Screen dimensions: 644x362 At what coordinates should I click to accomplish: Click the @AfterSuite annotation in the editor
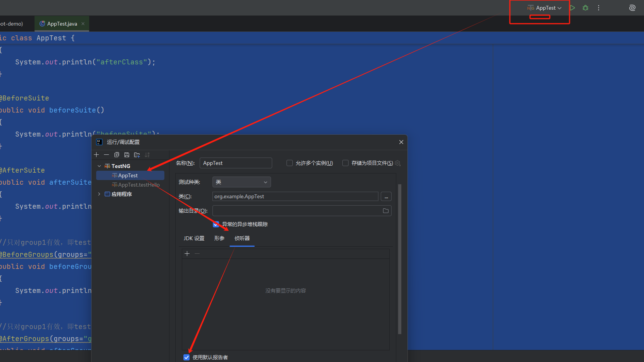22,170
